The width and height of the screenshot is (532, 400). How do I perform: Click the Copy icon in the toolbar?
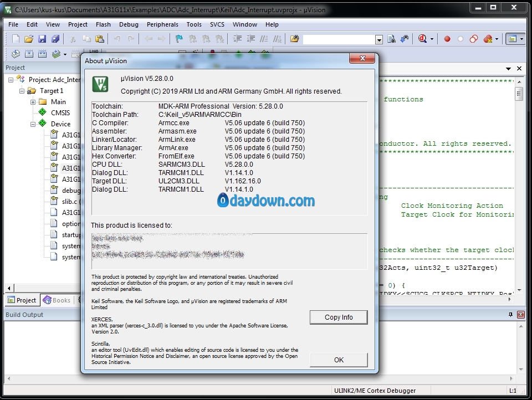point(86,39)
